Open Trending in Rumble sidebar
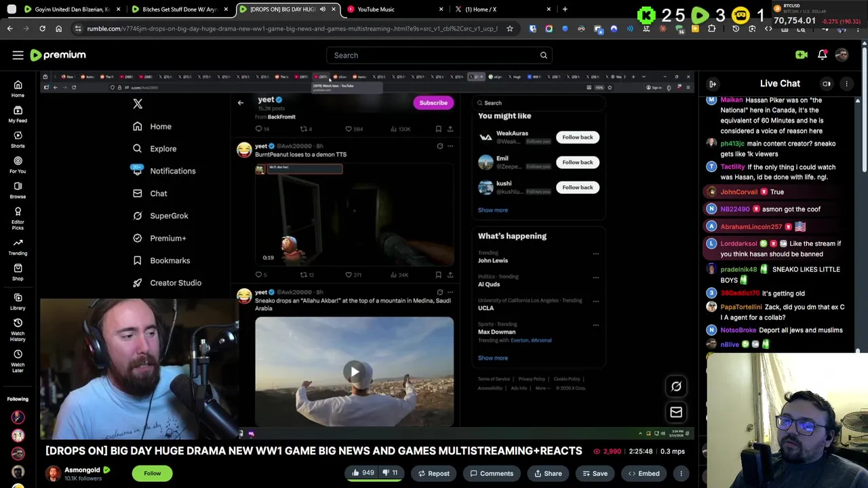This screenshot has height=488, width=868. [x=18, y=247]
